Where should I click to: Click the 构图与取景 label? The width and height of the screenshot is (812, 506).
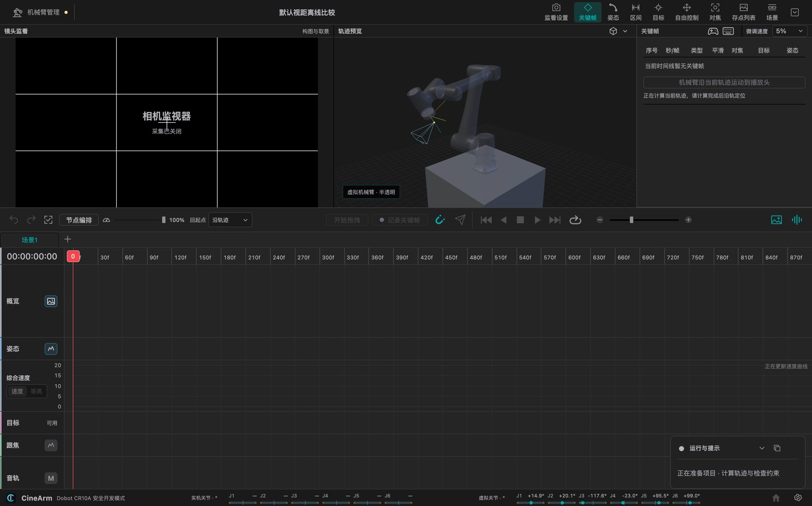tap(316, 31)
